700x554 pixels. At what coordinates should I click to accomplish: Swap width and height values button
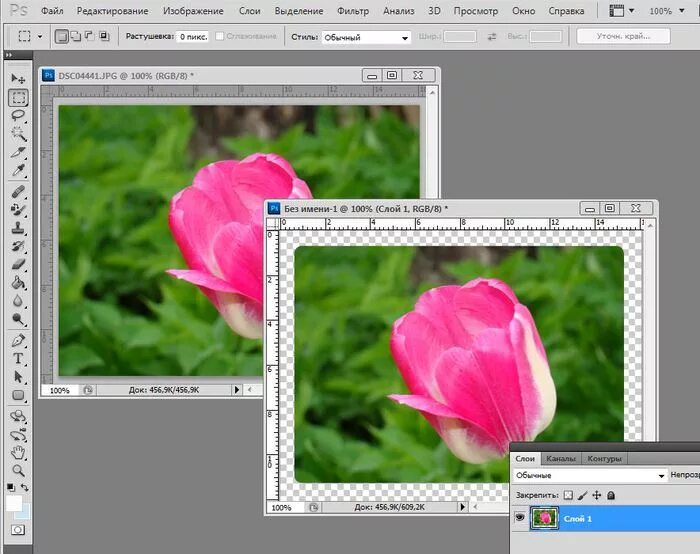click(x=492, y=37)
